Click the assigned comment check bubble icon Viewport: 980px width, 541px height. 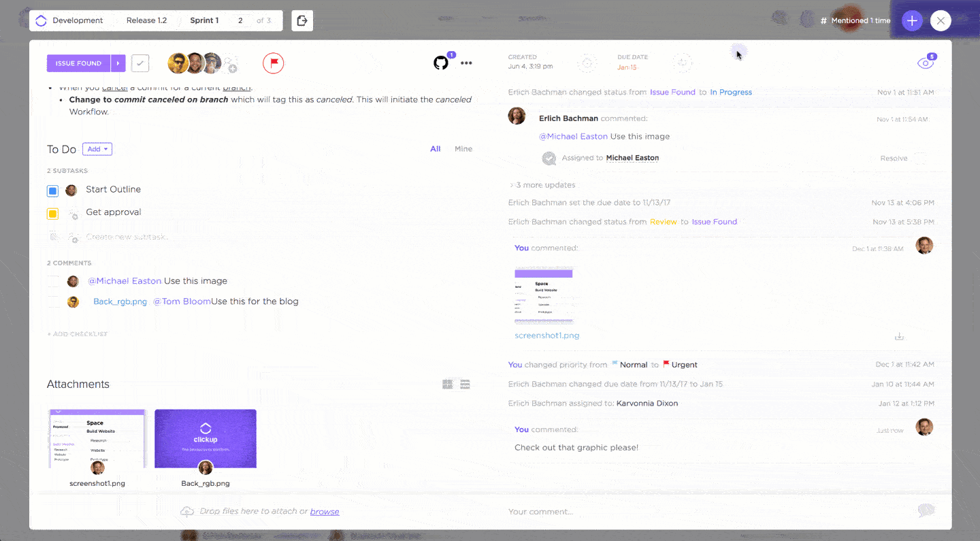[549, 159]
